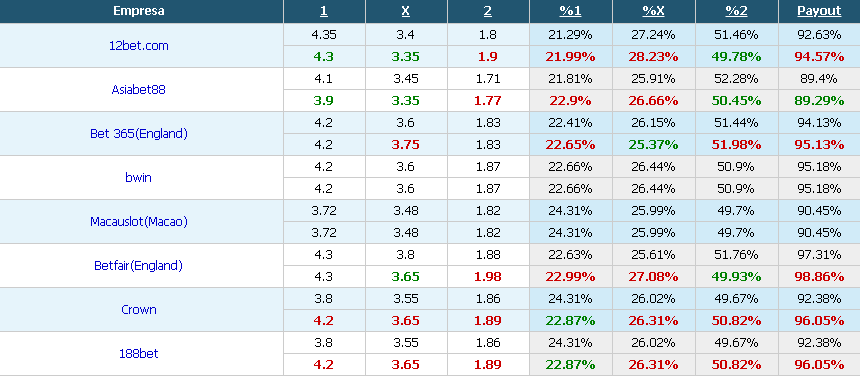Sort by the Payout column header

pos(819,11)
